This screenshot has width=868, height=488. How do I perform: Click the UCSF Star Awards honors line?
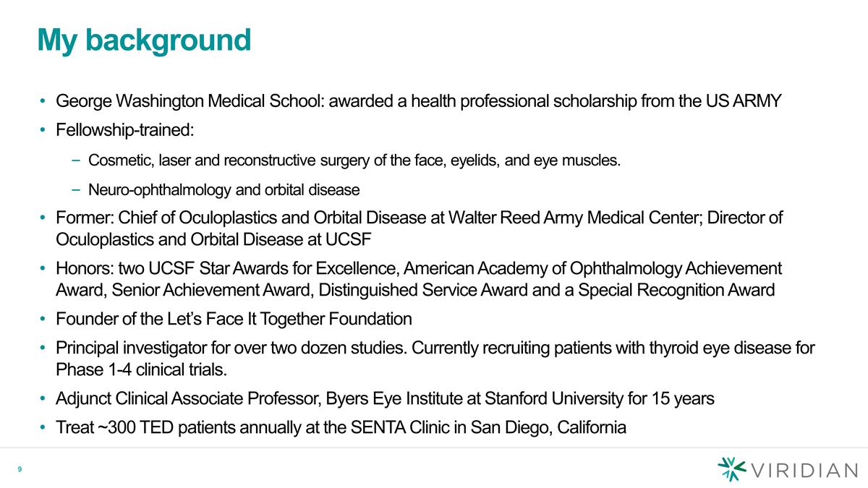pyautogui.click(x=419, y=269)
